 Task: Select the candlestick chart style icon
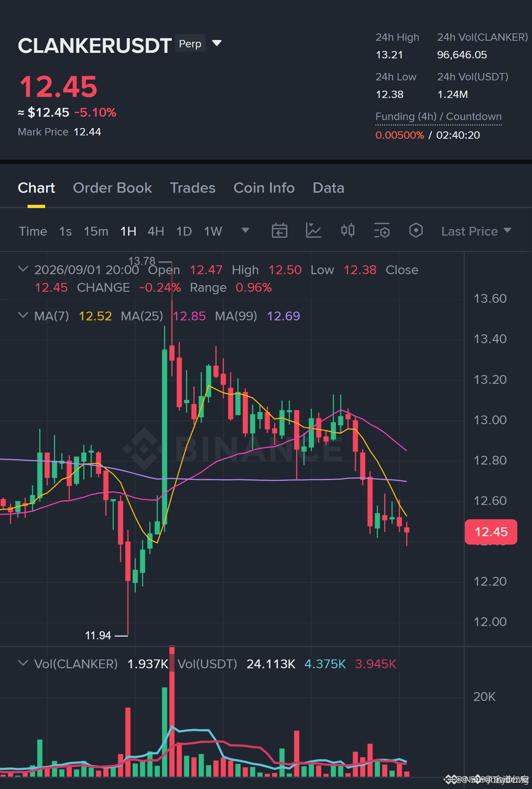[348, 230]
